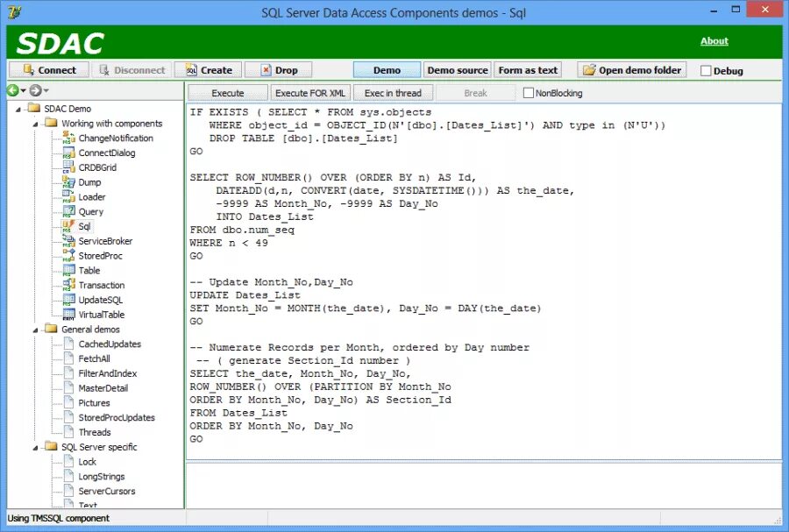789x532 pixels.
Task: Select ServerCursors in the tree
Action: click(x=107, y=491)
